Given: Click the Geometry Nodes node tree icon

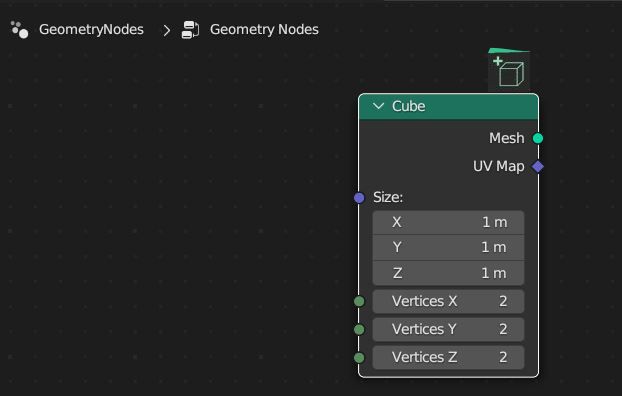Looking at the screenshot, I should click(190, 30).
